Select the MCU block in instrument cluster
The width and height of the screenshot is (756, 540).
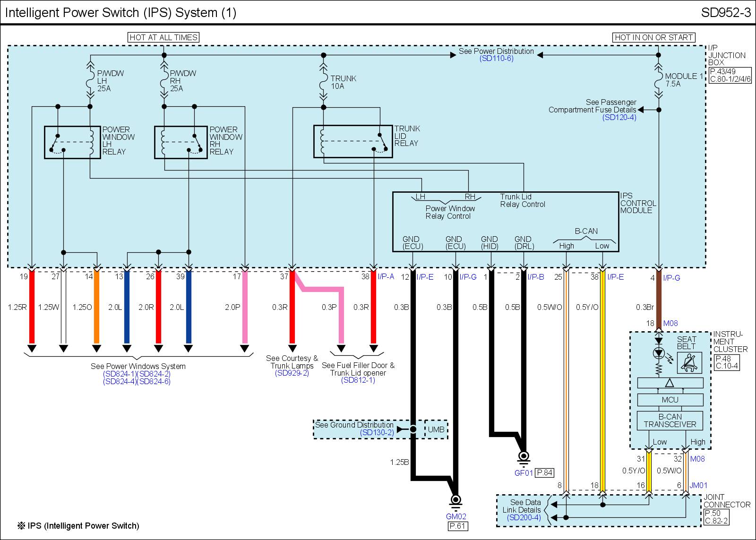coord(670,400)
